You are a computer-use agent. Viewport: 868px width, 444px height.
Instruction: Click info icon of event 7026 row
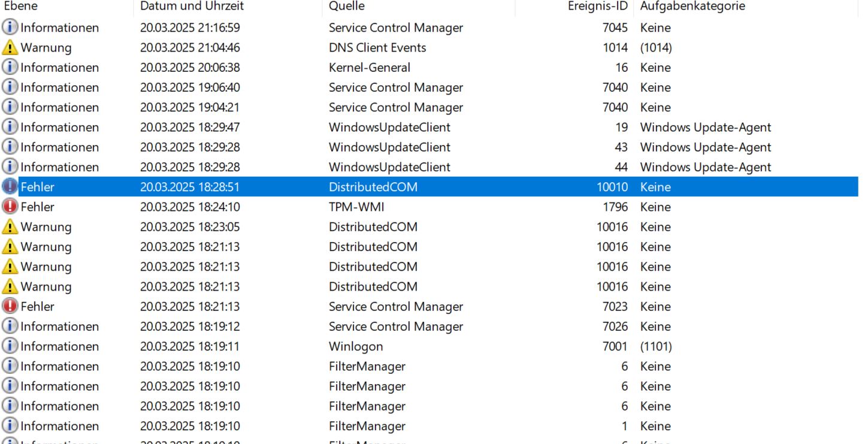[10, 326]
